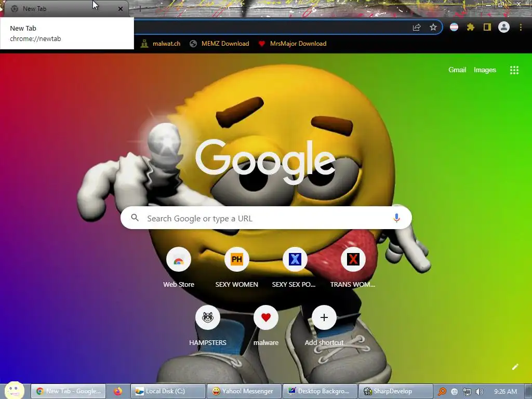Open Gmail link
The image size is (532, 399).
coord(457,70)
